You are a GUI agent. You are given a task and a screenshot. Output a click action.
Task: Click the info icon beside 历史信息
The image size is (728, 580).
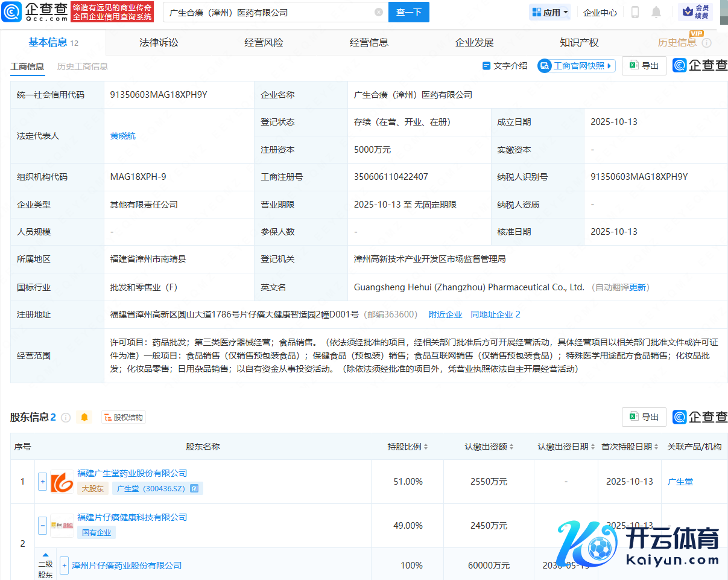tap(707, 43)
